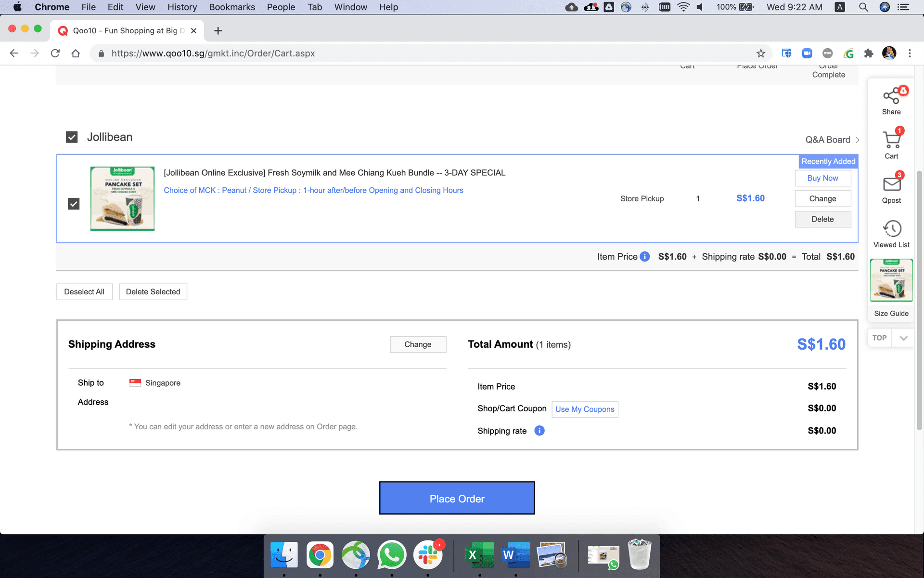Click the Wi-Fi status icon
The image size is (924, 578).
[x=683, y=7]
